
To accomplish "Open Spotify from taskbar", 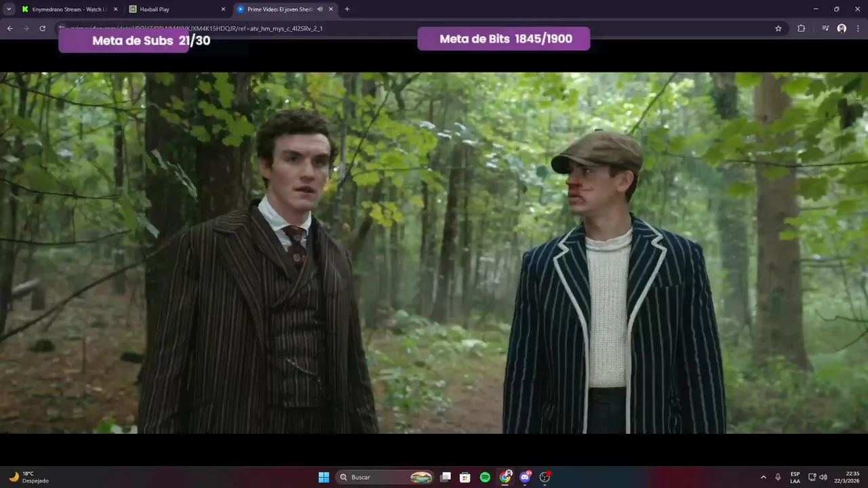I will point(485,477).
